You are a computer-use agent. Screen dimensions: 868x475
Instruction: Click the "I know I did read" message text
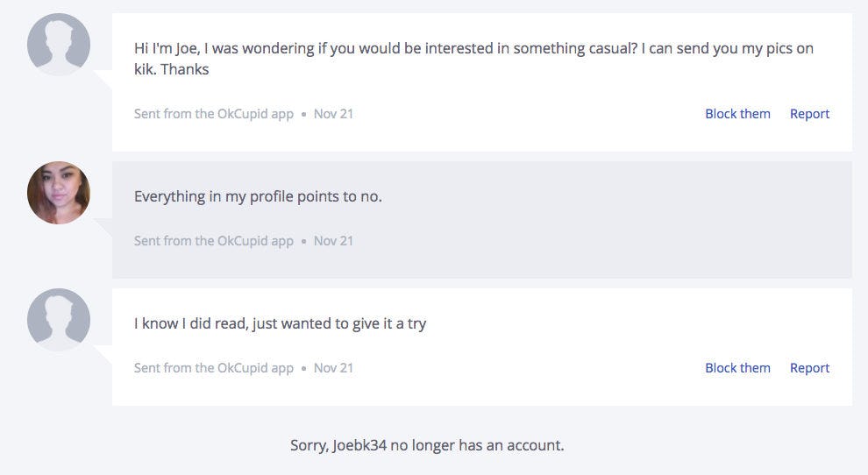coord(280,323)
